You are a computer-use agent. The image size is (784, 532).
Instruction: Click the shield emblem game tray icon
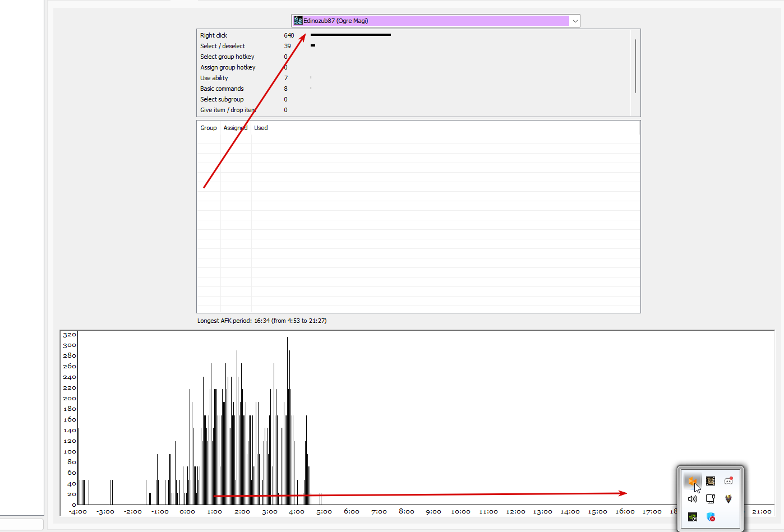click(728, 499)
